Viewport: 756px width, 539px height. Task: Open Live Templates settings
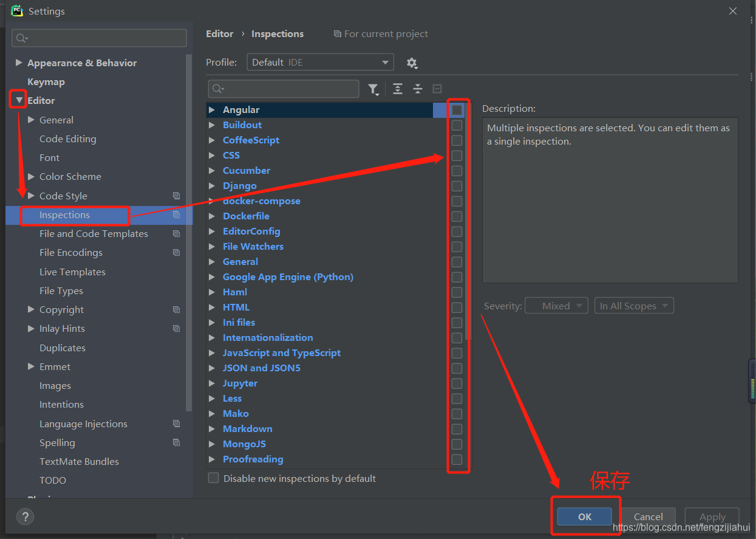pyautogui.click(x=72, y=272)
